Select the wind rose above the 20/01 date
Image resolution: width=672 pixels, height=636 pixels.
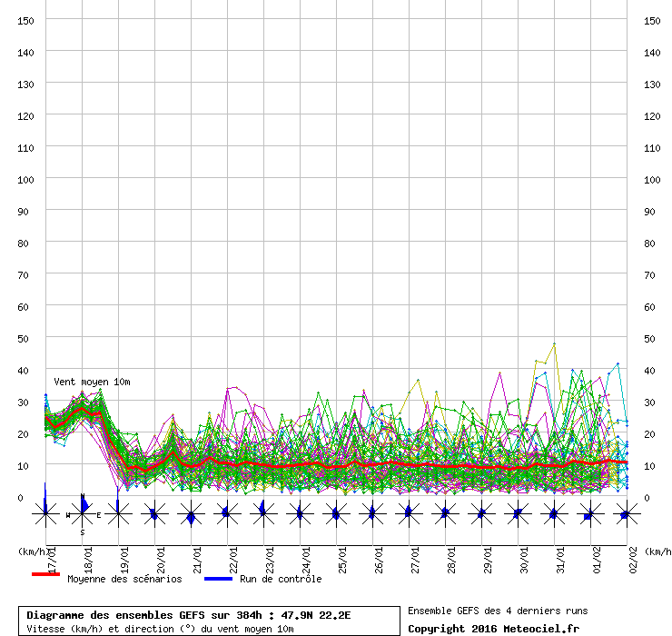154,514
